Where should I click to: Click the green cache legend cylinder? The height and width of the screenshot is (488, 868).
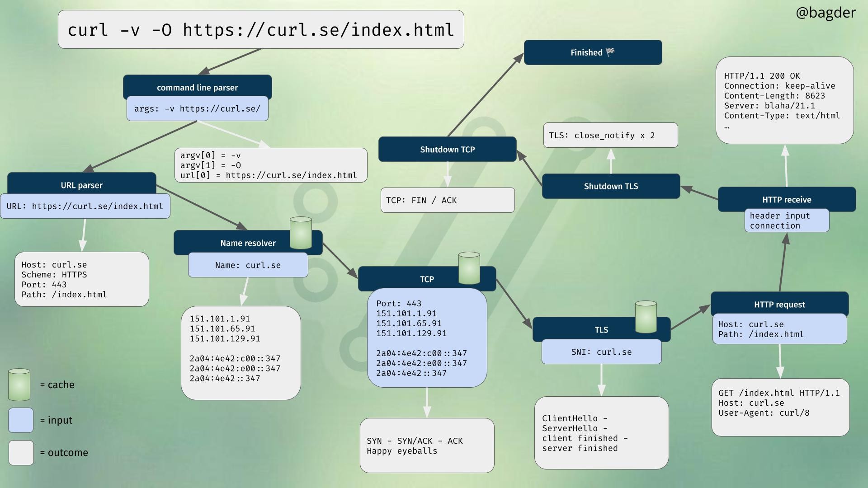pos(19,385)
